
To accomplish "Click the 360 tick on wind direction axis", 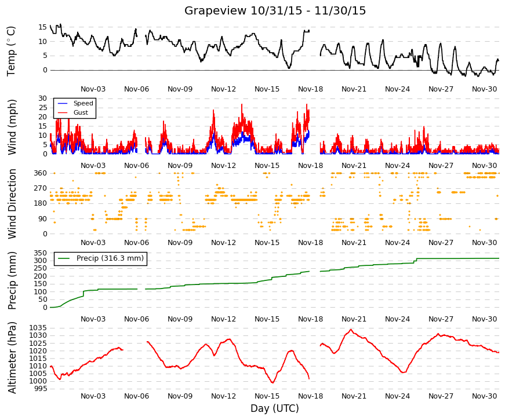I will pyautogui.click(x=40, y=173).
